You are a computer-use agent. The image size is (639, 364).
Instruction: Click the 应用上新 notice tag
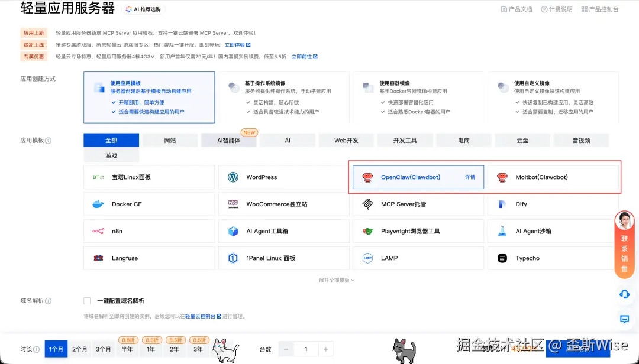[x=34, y=33]
